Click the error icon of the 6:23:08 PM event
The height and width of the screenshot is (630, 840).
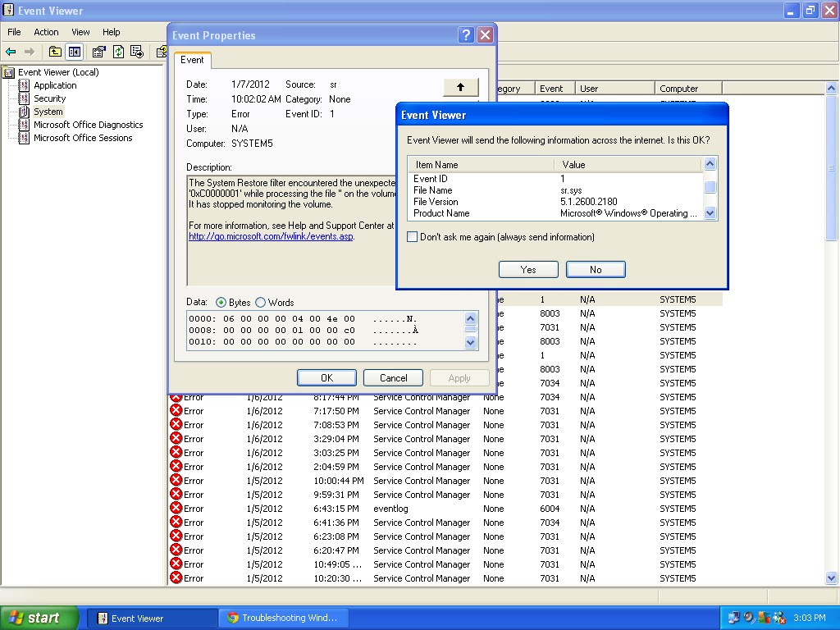[176, 536]
